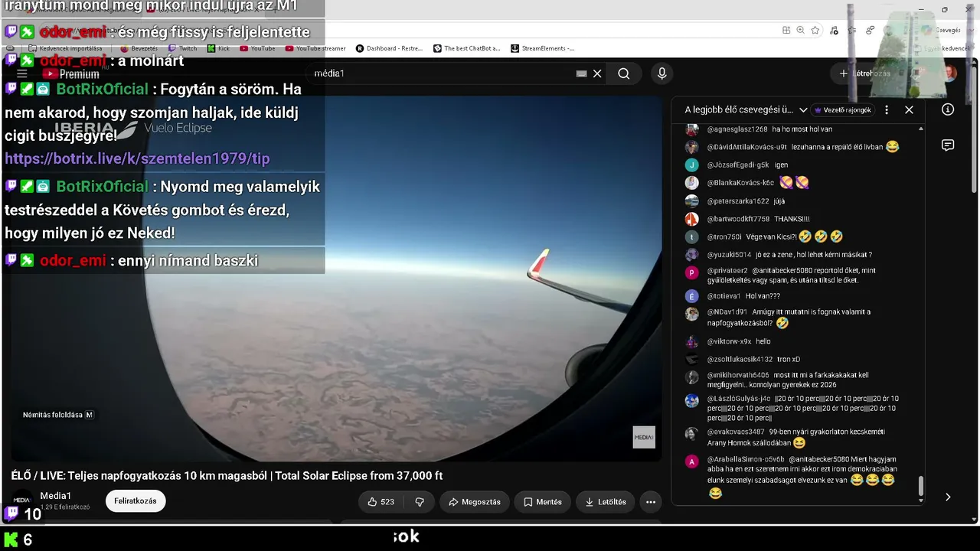
Task: Click the video title text
Action: [x=227, y=475]
